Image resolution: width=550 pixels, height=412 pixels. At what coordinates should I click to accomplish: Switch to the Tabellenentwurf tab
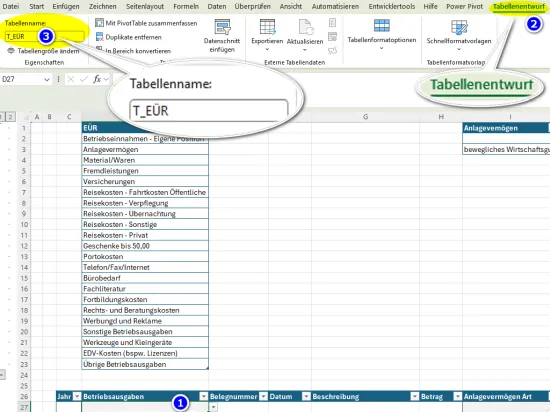pyautogui.click(x=518, y=6)
